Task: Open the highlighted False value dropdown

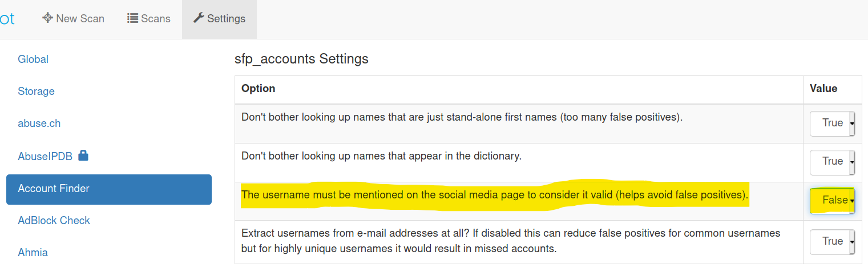Action: coord(832,201)
